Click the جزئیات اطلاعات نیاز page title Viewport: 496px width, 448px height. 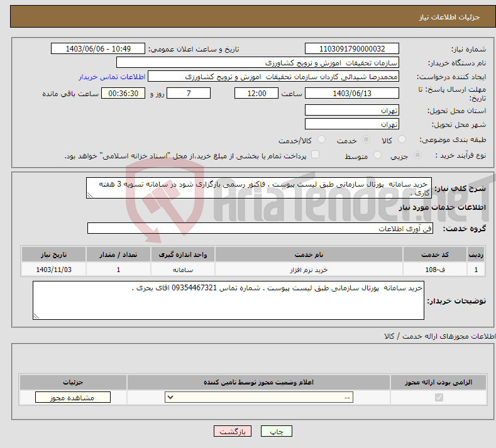click(x=449, y=17)
